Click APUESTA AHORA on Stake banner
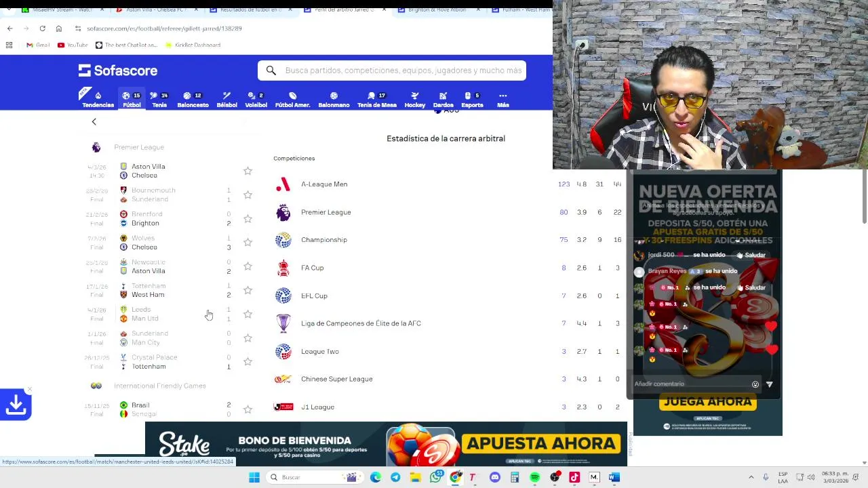The height and width of the screenshot is (488, 868). 542,443
